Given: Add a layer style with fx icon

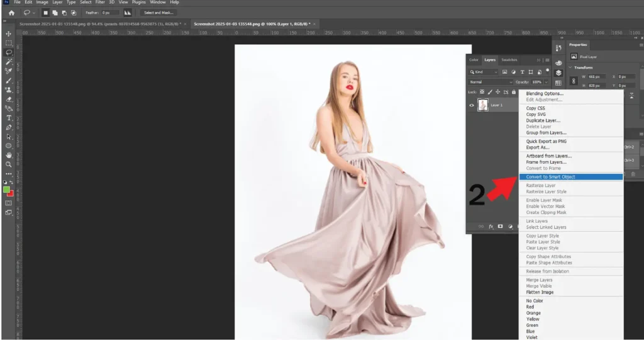Looking at the screenshot, I should 491,227.
